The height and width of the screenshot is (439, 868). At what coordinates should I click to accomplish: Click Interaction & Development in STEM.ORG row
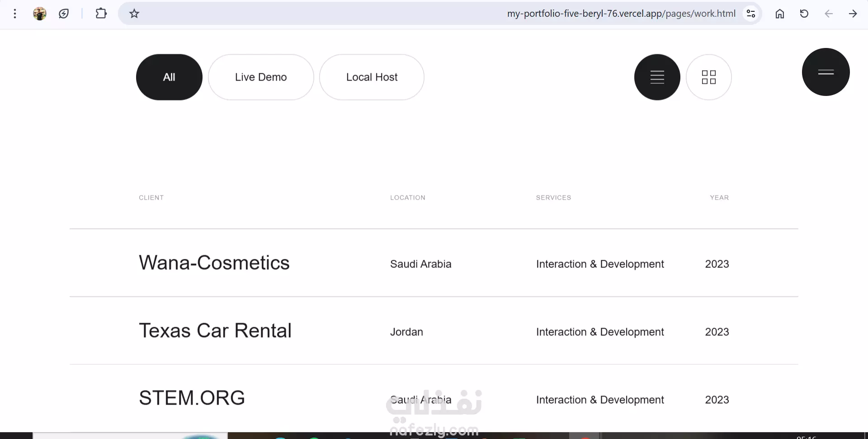click(x=600, y=400)
